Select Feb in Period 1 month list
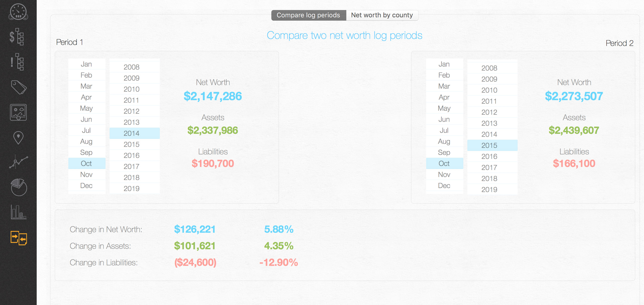The image size is (644, 305). click(87, 75)
